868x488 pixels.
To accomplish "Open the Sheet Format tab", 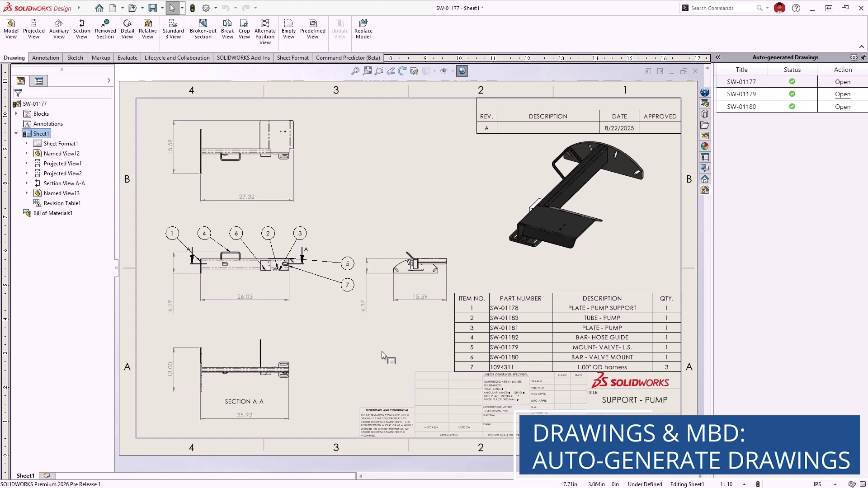I will pos(292,58).
